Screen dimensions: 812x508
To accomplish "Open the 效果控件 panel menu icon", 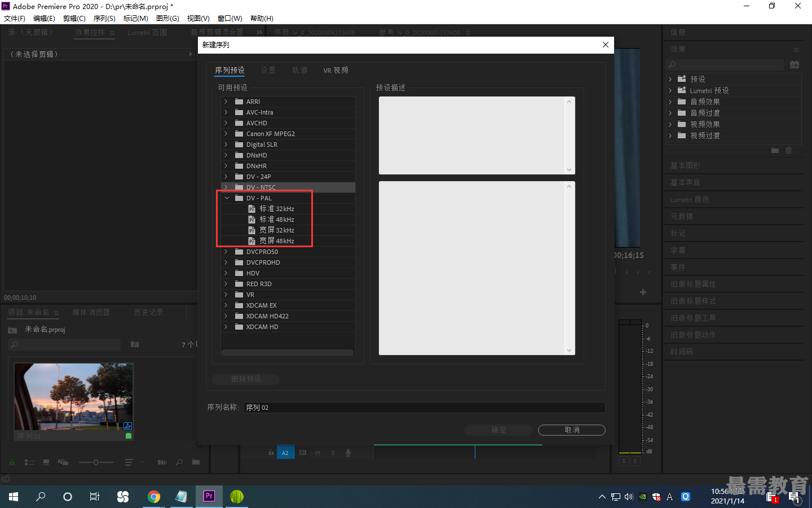I will [112, 33].
